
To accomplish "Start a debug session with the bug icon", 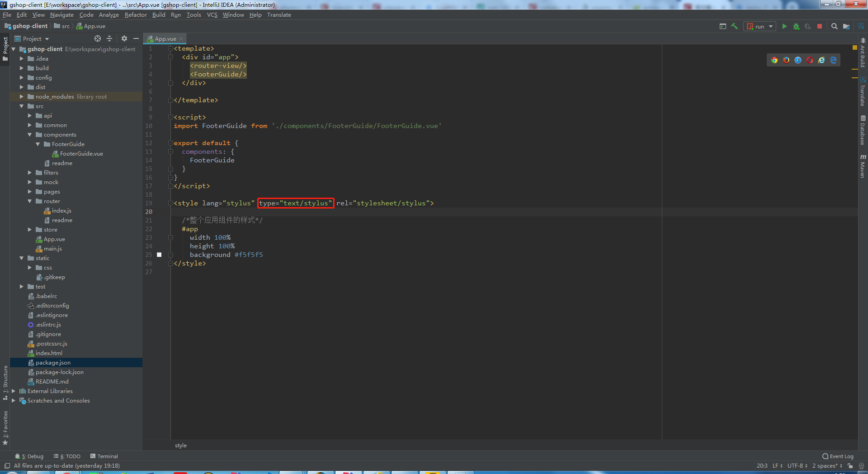I will pyautogui.click(x=796, y=26).
